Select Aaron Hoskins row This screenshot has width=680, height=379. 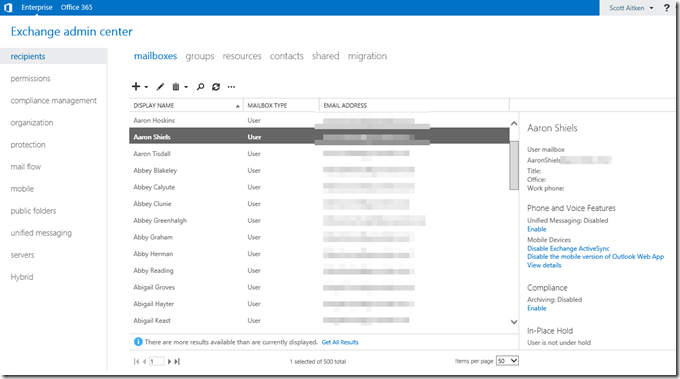319,121
